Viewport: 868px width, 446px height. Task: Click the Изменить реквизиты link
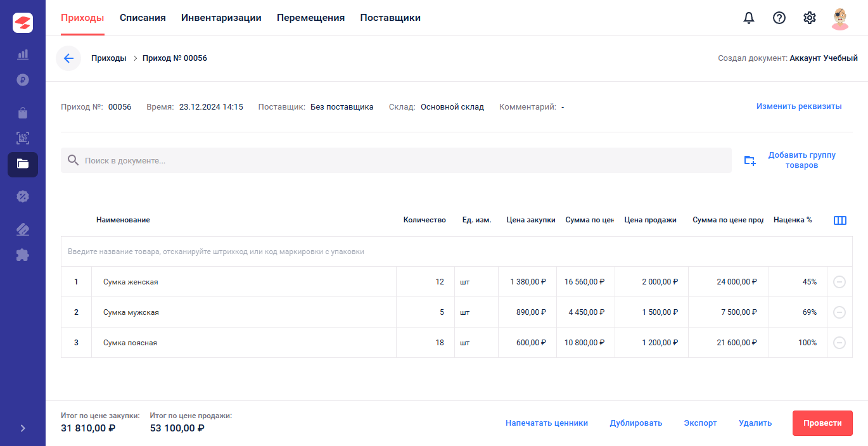(799, 106)
